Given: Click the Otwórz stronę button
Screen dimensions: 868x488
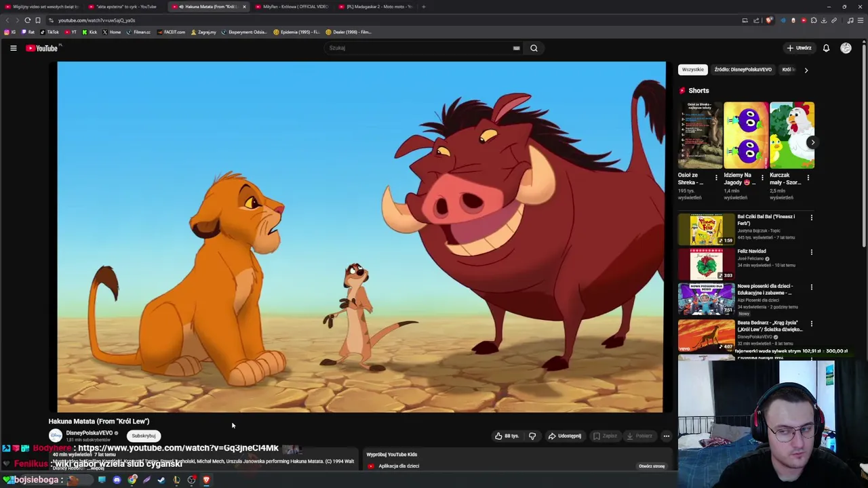Looking at the screenshot, I should point(652,466).
